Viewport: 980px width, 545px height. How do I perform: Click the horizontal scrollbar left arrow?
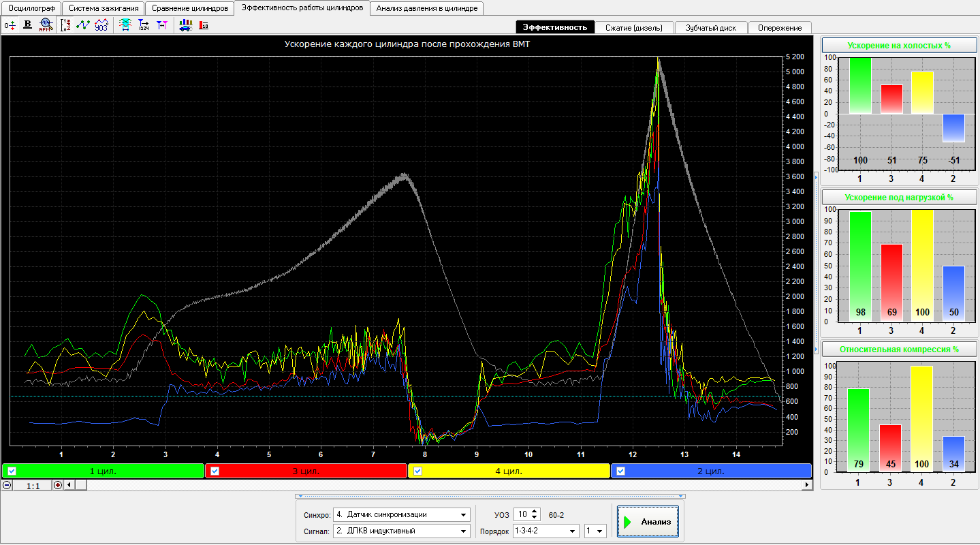(69, 485)
